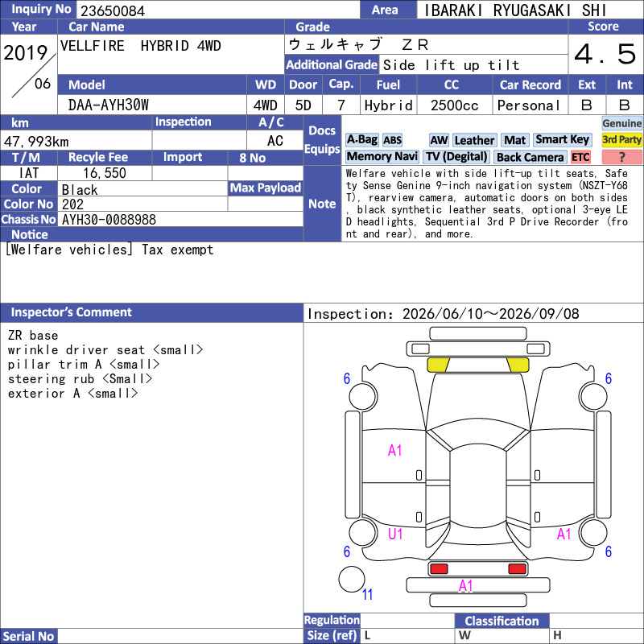Click the right red taillight on diagram
The height and width of the screenshot is (644, 644).
(x=517, y=569)
